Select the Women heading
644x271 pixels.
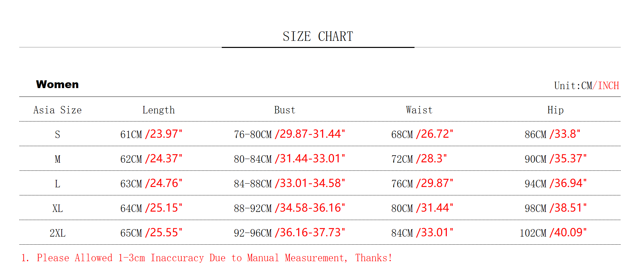[x=57, y=84]
